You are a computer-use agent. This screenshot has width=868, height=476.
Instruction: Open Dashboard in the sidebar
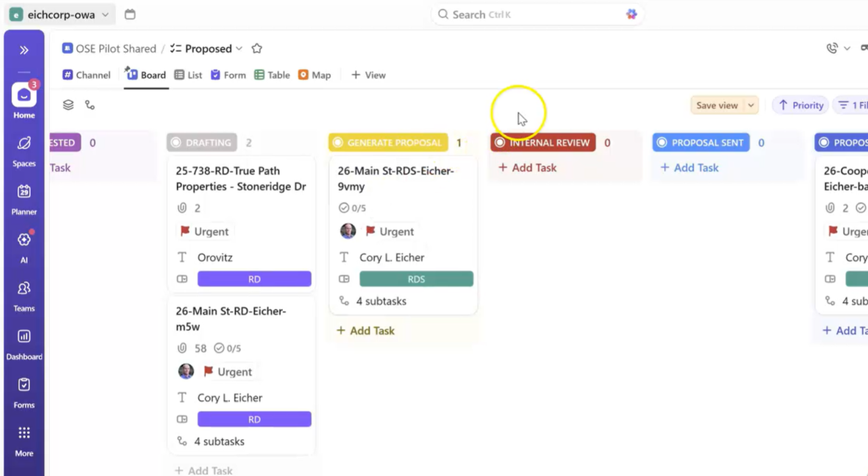click(x=24, y=345)
